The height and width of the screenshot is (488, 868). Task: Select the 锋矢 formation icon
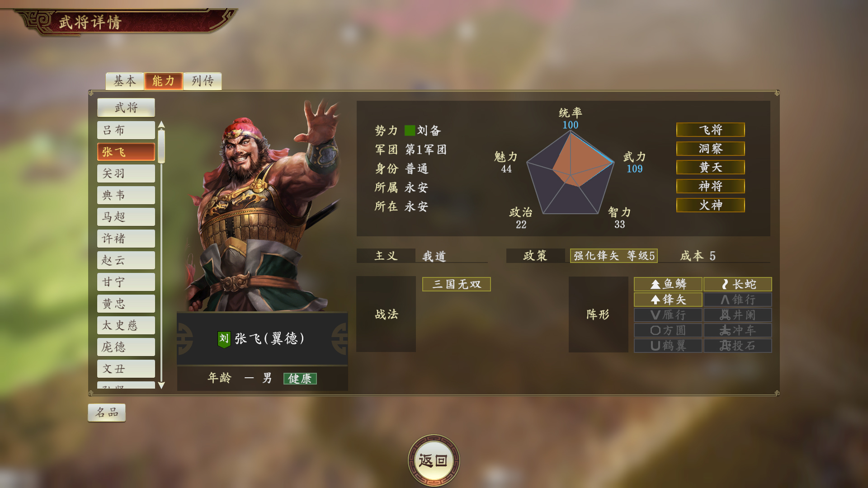668,300
